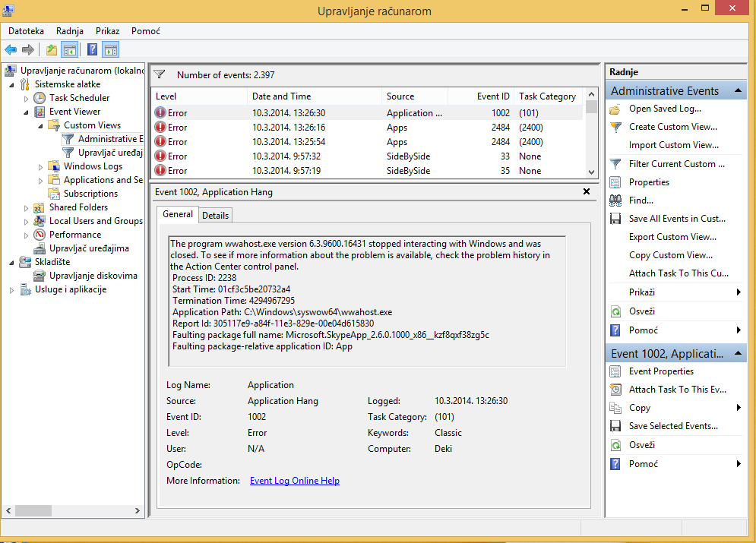Sort events by the Event ID column

click(x=493, y=96)
